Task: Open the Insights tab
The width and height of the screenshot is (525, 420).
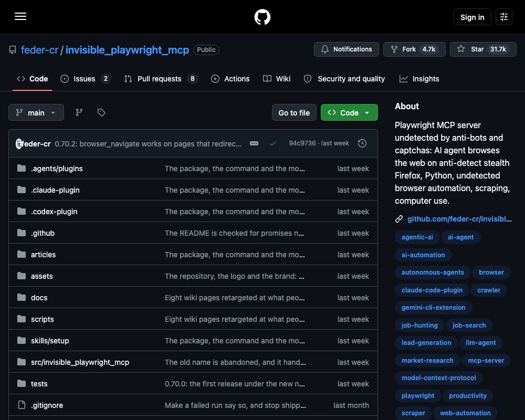Action: click(x=419, y=79)
